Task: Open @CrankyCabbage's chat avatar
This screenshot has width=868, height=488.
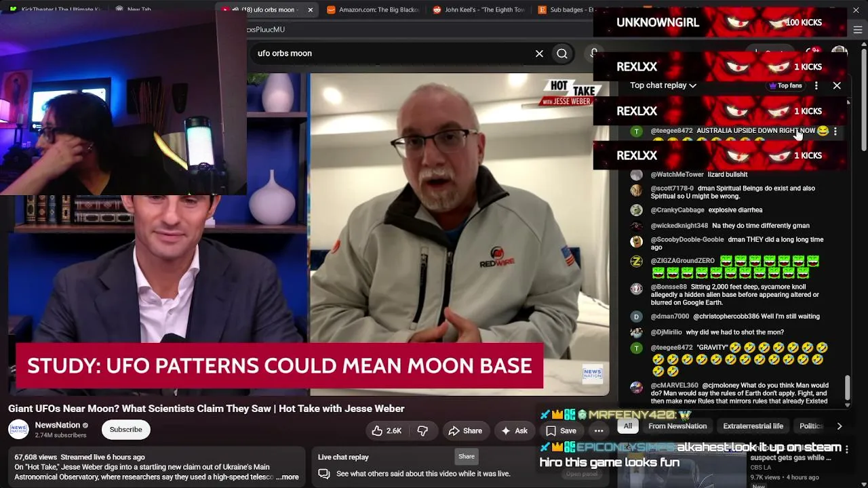Action: tap(636, 210)
